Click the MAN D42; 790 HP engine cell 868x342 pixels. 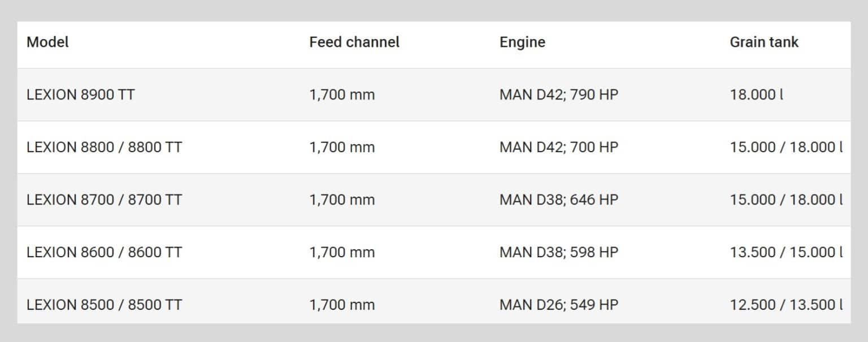pos(558,95)
